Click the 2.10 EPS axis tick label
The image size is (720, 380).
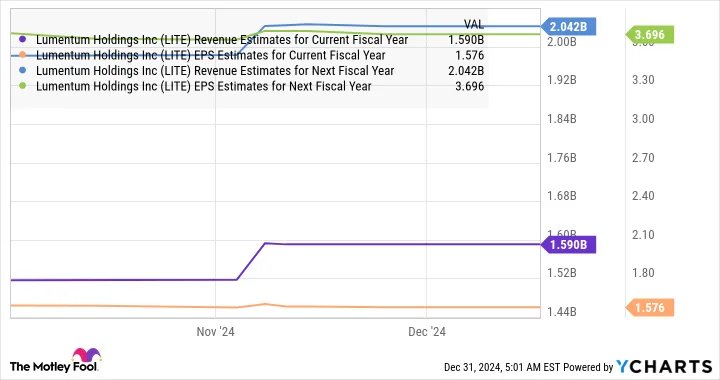point(643,235)
